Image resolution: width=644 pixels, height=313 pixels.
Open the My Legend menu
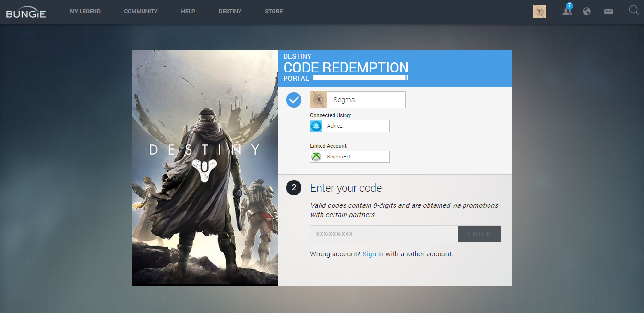click(x=85, y=12)
